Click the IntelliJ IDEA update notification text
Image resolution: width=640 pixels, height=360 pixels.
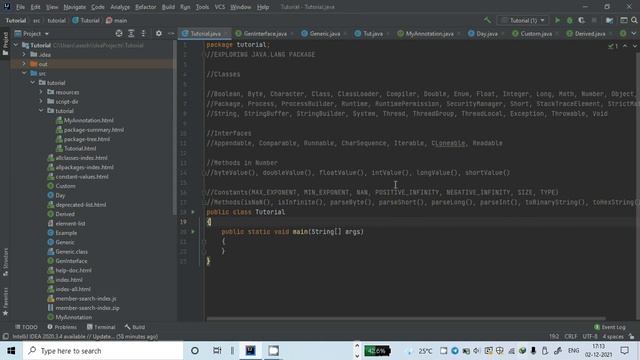point(85,337)
